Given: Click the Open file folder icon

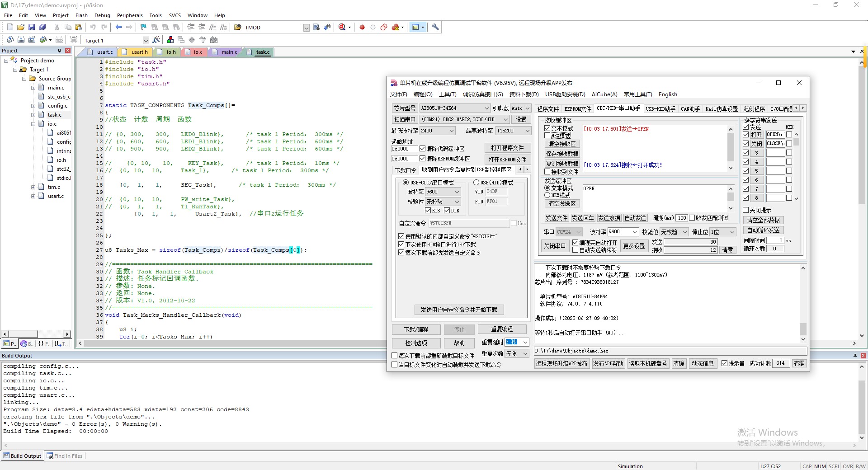Looking at the screenshot, I should tap(21, 27).
